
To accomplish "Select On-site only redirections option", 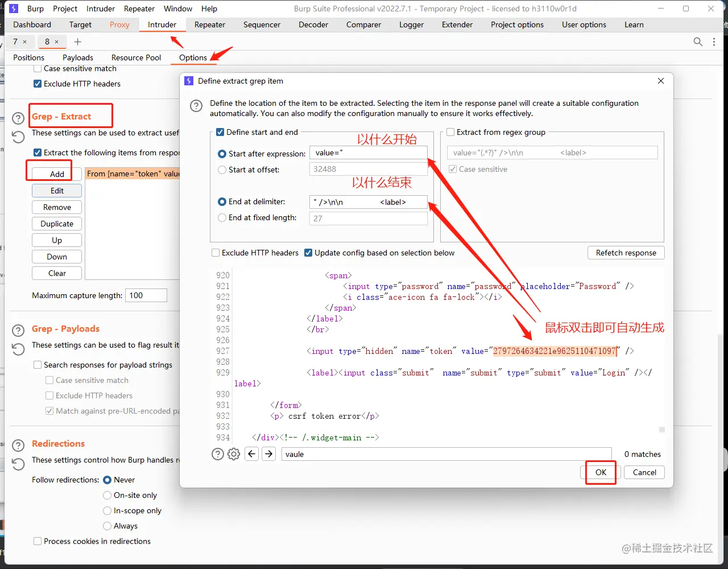I will click(x=107, y=495).
